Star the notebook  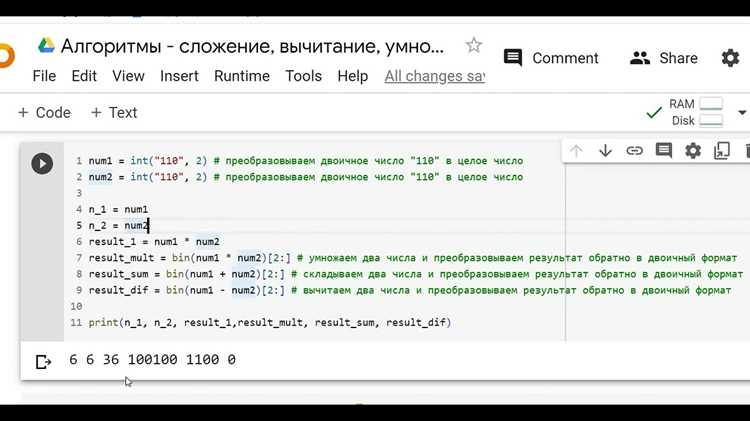coord(474,45)
